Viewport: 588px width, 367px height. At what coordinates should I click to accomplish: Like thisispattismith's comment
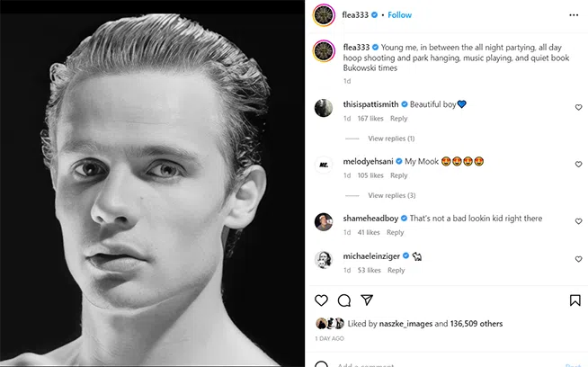pyautogui.click(x=578, y=108)
